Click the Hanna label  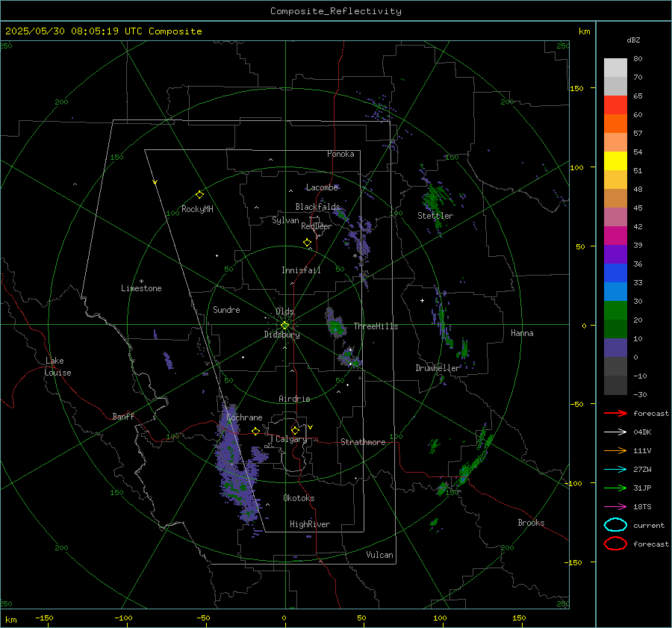click(522, 333)
